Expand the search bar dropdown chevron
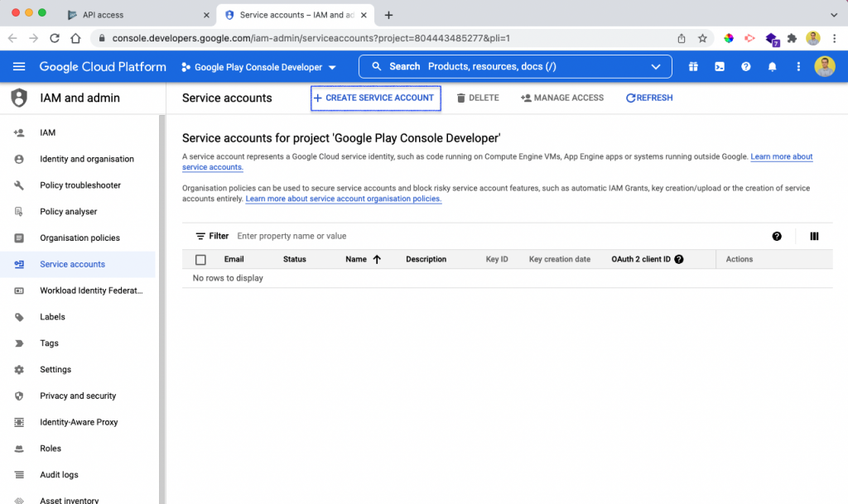848x504 pixels. pos(656,66)
